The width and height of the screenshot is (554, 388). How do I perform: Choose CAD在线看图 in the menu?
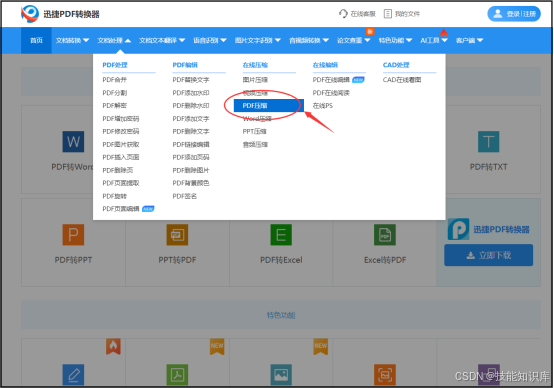402,80
